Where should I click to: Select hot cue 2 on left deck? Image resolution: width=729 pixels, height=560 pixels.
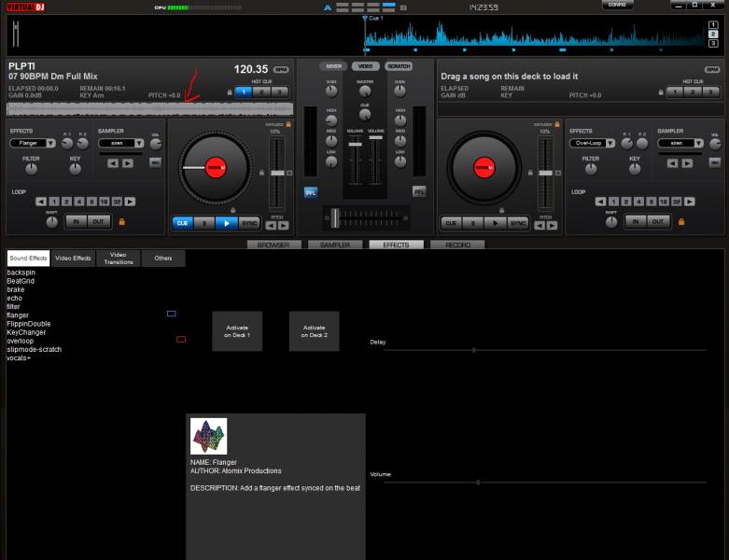click(261, 92)
